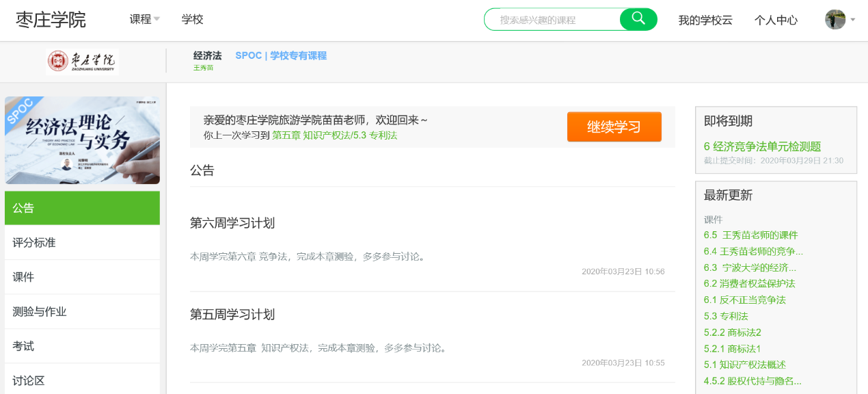
Task: Click the Zaozhuang University logo
Action: [83, 62]
